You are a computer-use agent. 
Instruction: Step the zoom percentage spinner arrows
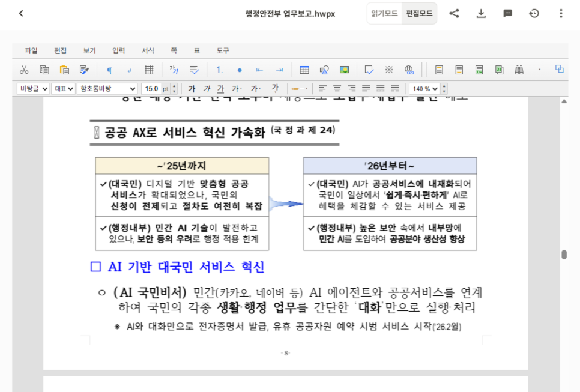point(444,89)
